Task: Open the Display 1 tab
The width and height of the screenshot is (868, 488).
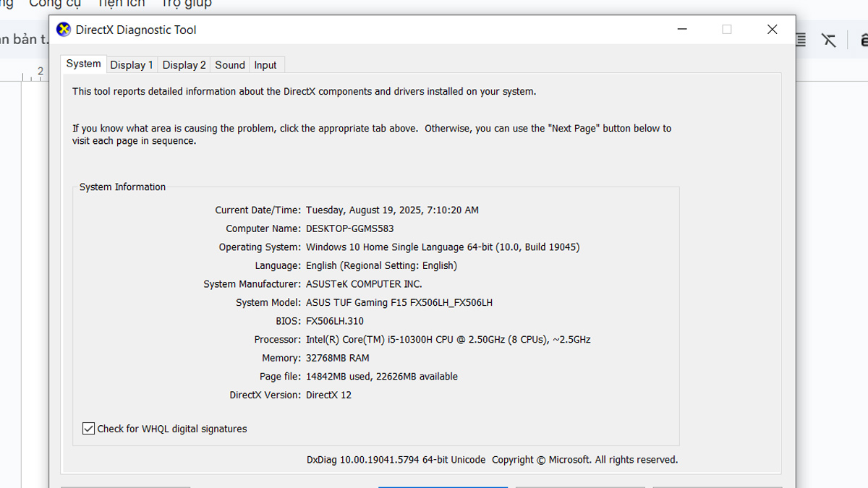Action: click(132, 65)
